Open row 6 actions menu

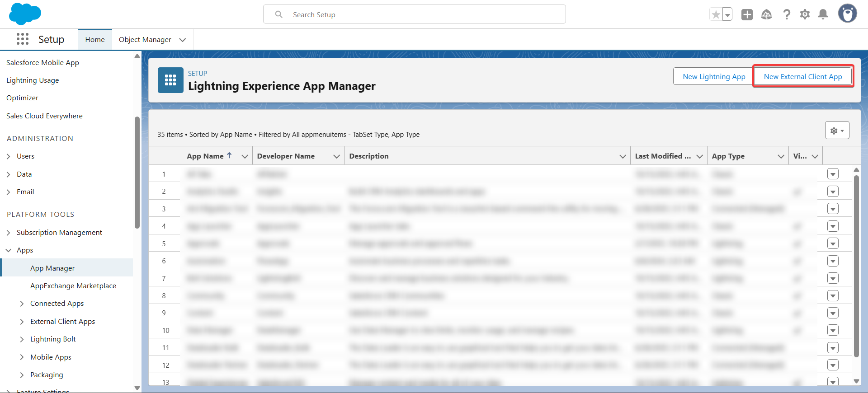point(833,261)
